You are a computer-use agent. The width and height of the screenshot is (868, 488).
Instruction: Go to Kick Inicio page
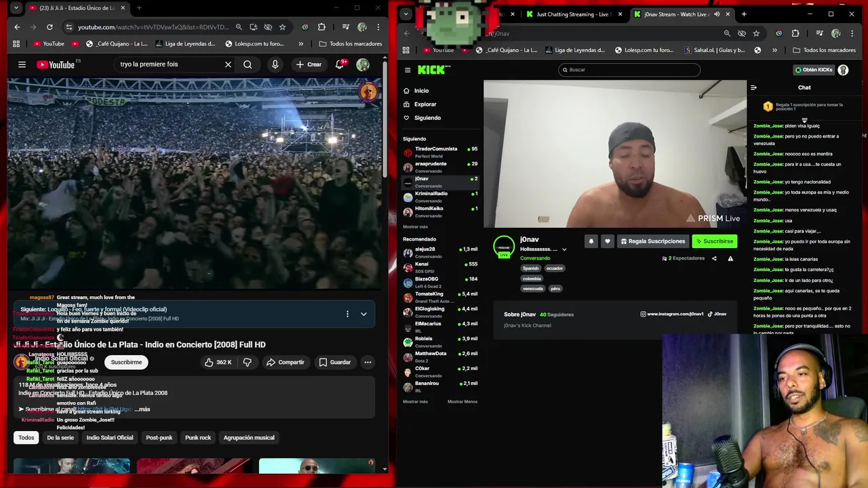pos(421,90)
